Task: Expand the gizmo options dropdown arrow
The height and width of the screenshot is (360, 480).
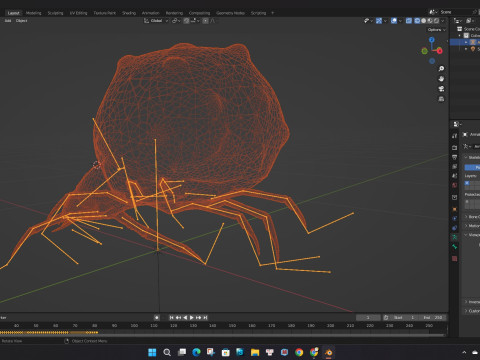Action: (x=385, y=21)
